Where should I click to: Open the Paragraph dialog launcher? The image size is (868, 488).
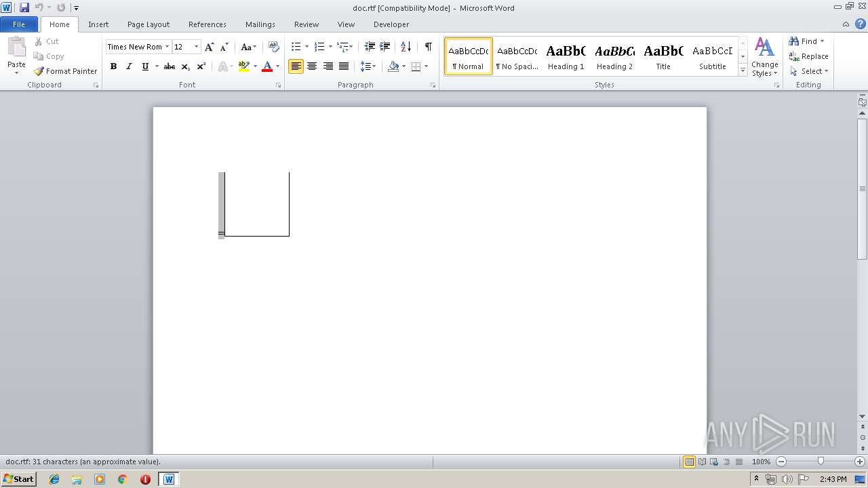(433, 85)
